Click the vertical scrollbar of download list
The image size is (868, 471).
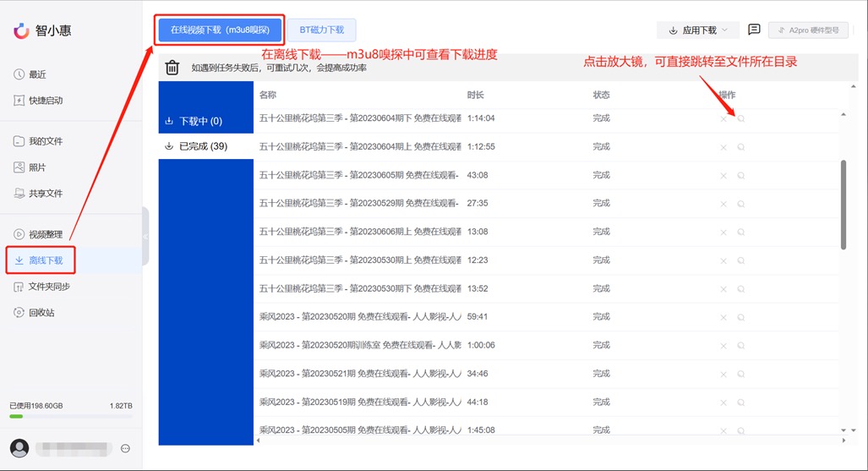pos(843,205)
